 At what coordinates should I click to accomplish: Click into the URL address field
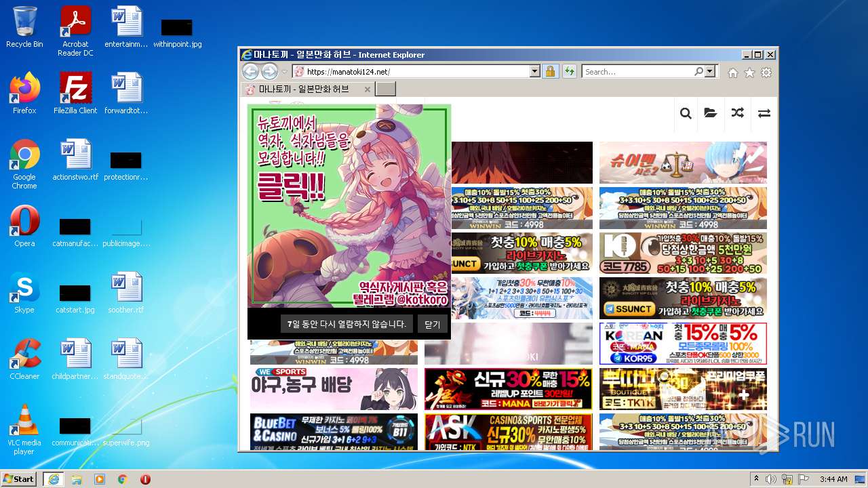pyautogui.click(x=411, y=71)
